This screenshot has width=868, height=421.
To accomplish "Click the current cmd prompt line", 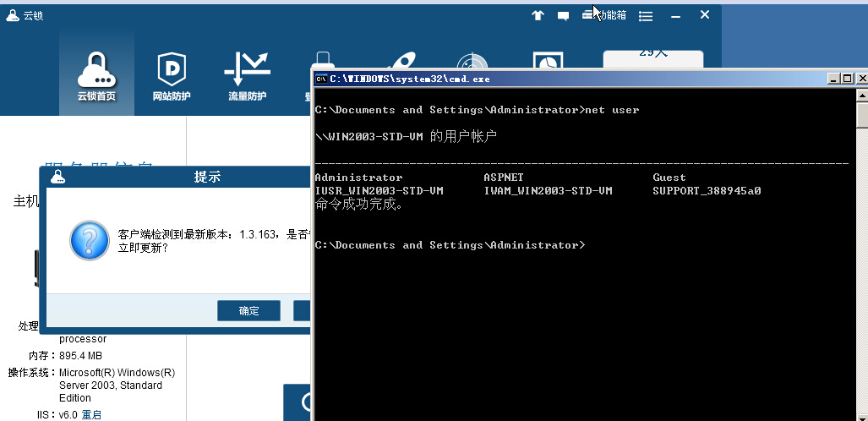I will pyautogui.click(x=450, y=245).
